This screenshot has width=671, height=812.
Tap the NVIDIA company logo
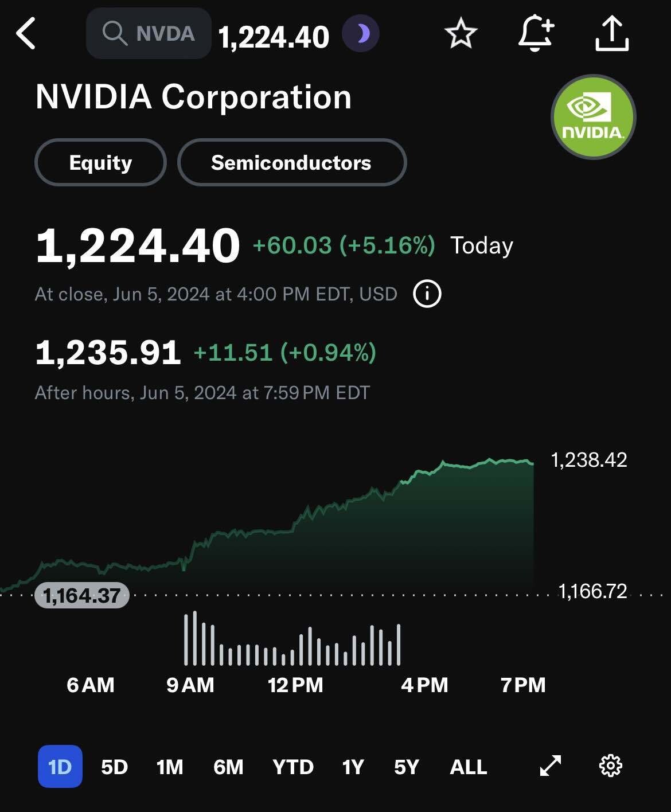(x=593, y=117)
